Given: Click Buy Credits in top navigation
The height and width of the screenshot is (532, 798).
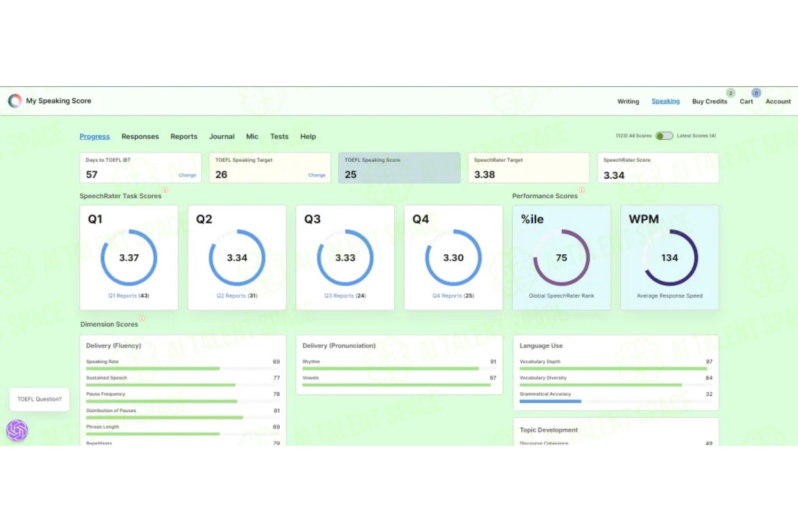Looking at the screenshot, I should pos(710,102).
